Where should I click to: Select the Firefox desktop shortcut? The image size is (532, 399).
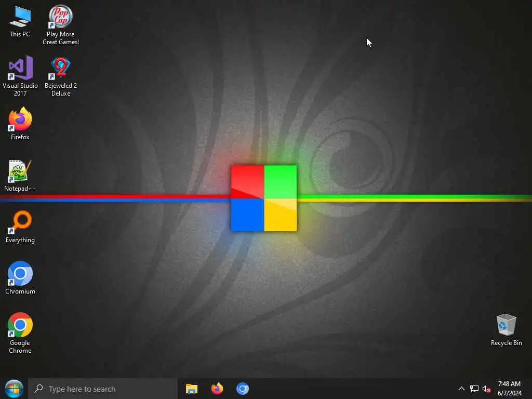[20, 124]
